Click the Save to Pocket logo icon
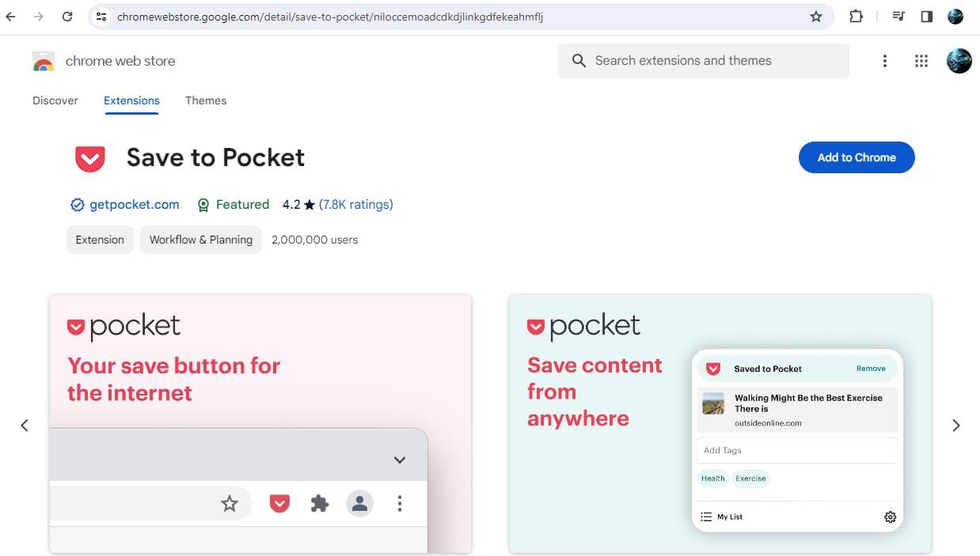The image size is (980, 556). 90,158
